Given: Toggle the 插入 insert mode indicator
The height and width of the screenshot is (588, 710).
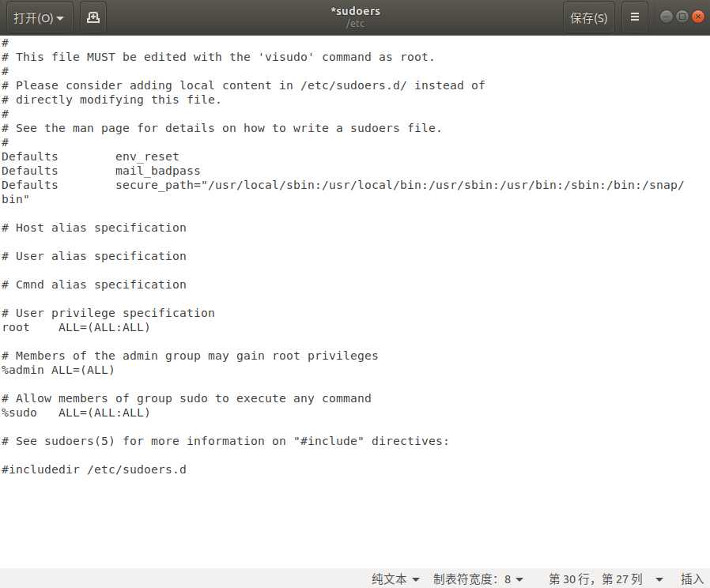Looking at the screenshot, I should click(x=692, y=579).
